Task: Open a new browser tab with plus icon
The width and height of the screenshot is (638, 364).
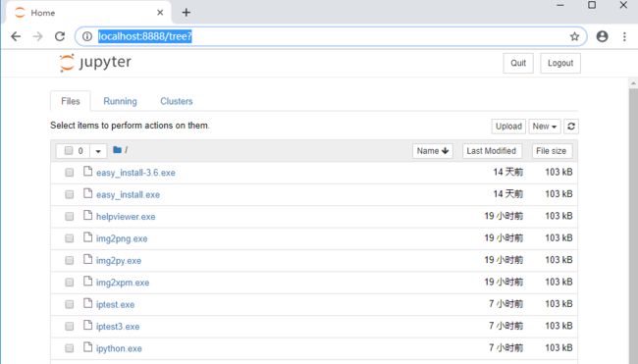Action: pos(186,13)
